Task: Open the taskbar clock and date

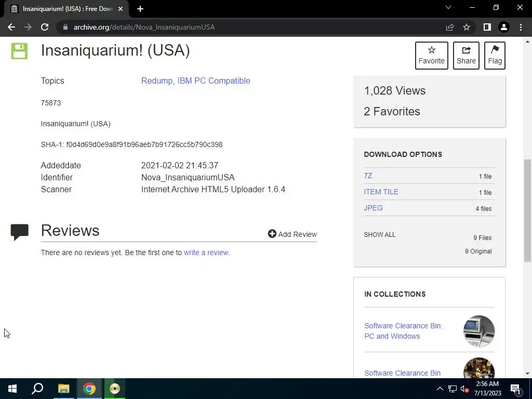Action: point(487,389)
